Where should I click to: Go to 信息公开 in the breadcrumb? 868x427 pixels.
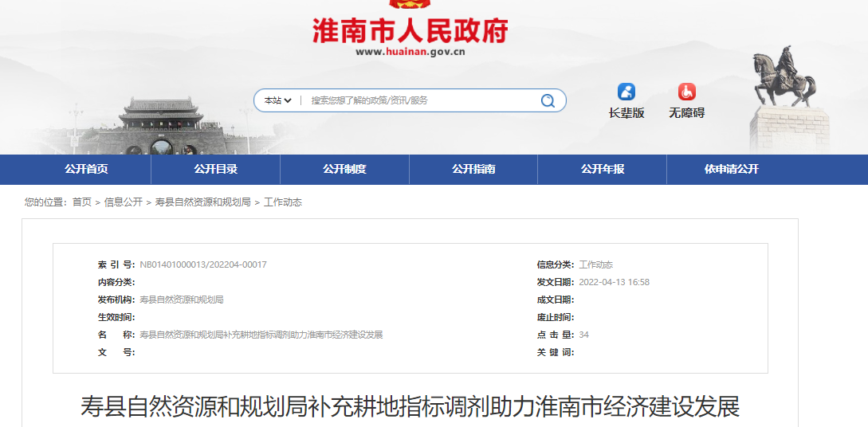[124, 202]
